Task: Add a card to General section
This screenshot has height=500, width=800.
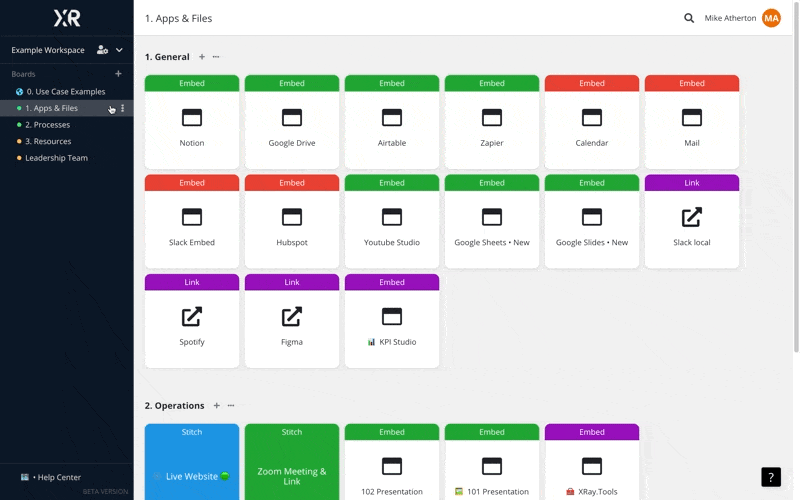Action: (202, 57)
